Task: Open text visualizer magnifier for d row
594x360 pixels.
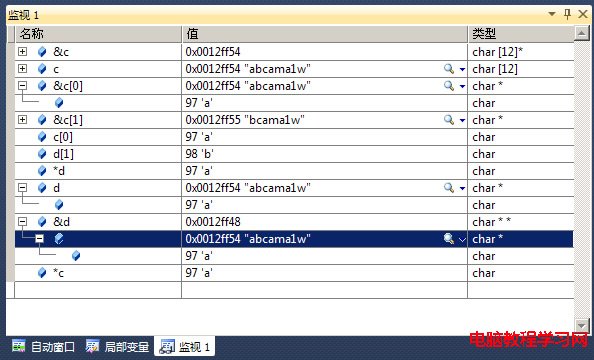Action: [449, 188]
